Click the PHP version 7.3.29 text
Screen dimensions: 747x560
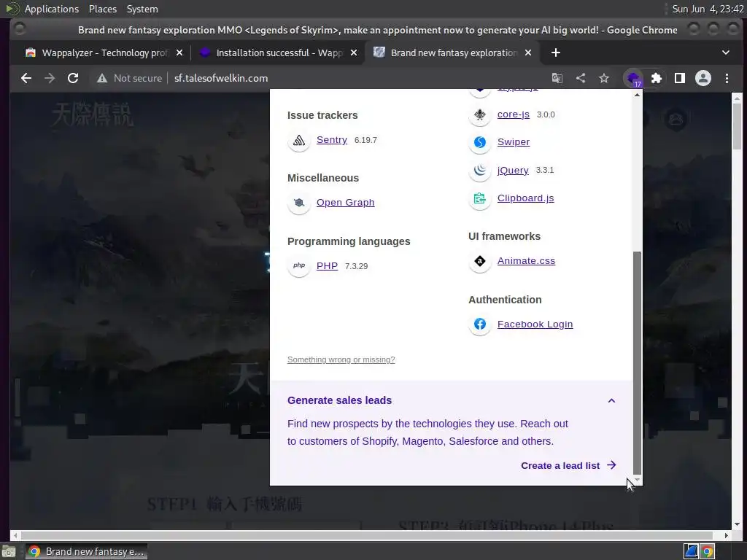pyautogui.click(x=356, y=266)
